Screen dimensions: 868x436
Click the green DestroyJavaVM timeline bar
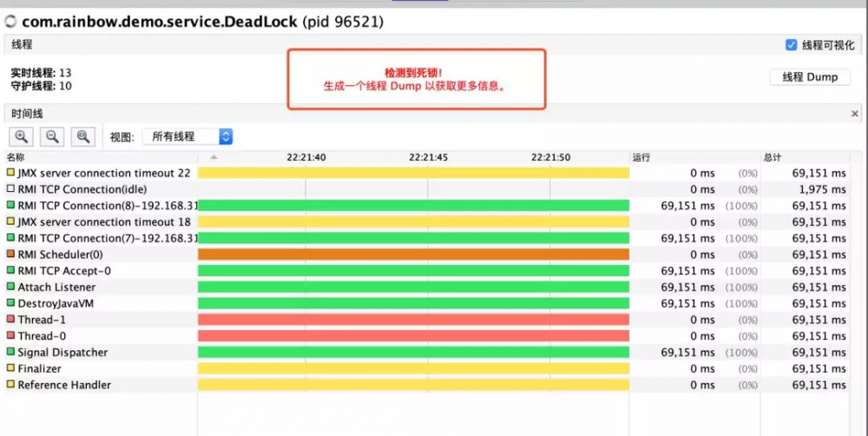[x=413, y=304]
